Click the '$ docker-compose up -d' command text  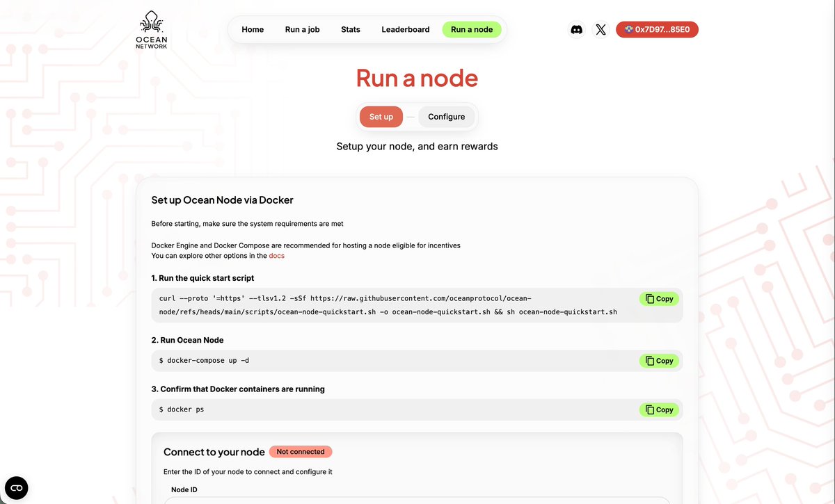click(204, 361)
